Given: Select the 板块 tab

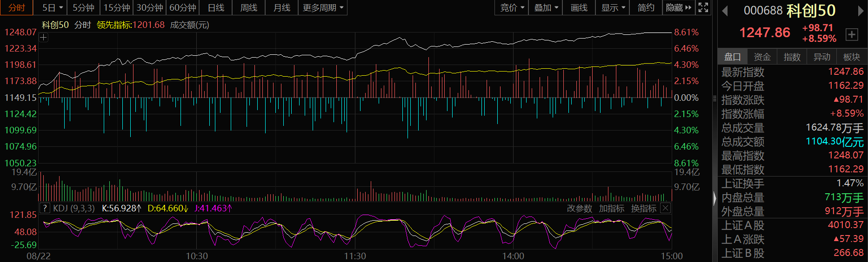Looking at the screenshot, I should pyautogui.click(x=852, y=57).
